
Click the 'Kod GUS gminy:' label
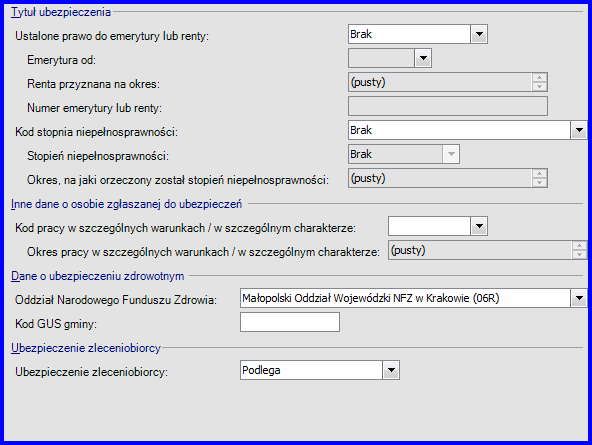tap(56, 324)
